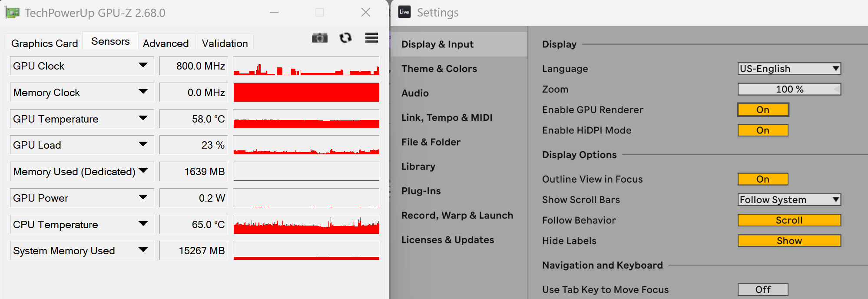Open the Language dropdown showing US-English
Viewport: 868px width, 299px height.
tap(789, 69)
